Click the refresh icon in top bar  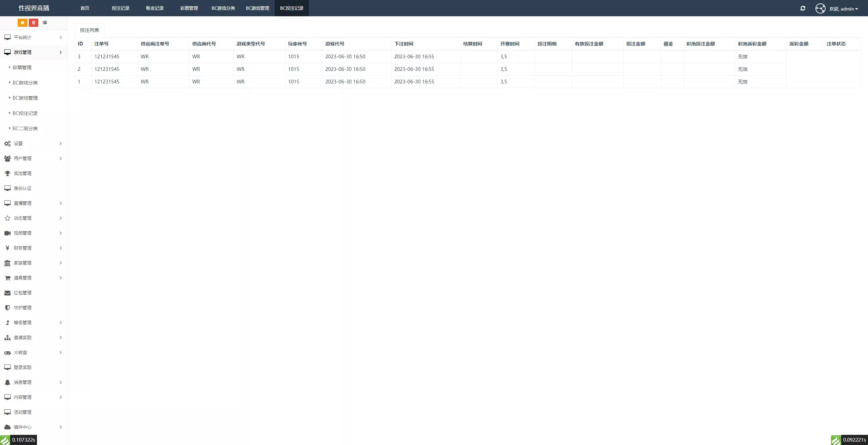[x=803, y=8]
